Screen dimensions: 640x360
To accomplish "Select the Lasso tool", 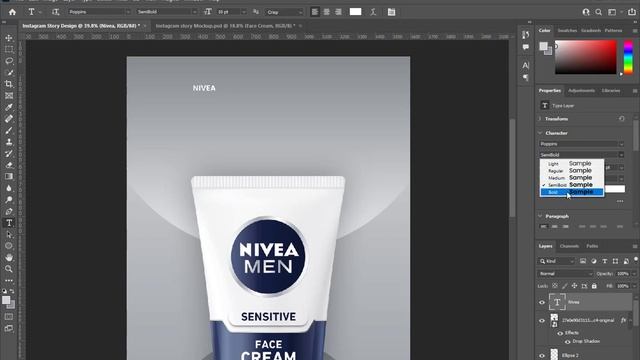I will point(9,61).
